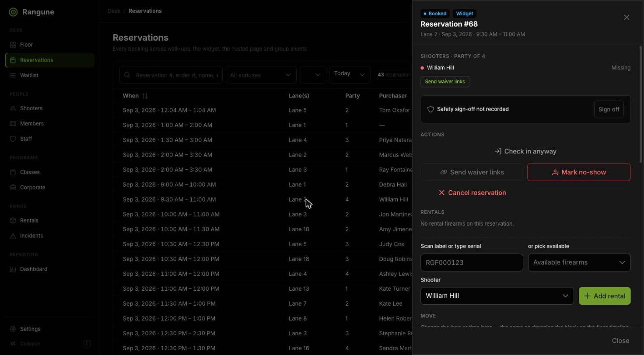Click the Widget source badge
The height and width of the screenshot is (355, 644).
tap(465, 14)
